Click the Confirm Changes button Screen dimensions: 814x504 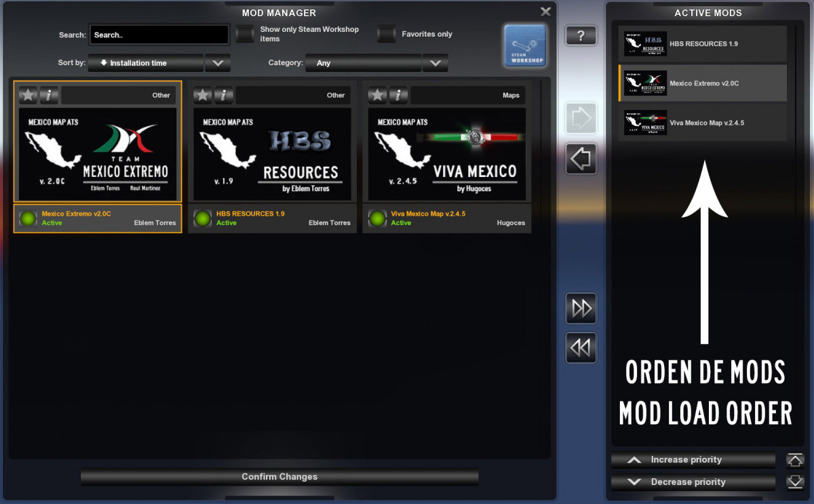click(x=279, y=477)
